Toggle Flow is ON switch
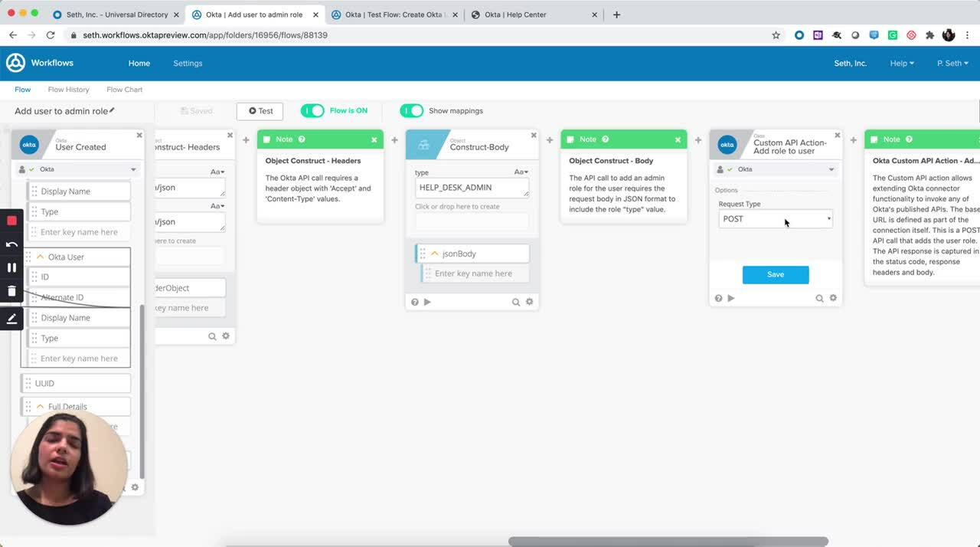 (x=312, y=110)
